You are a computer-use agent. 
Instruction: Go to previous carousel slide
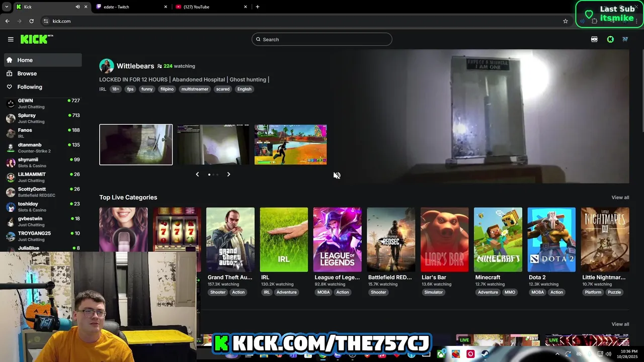[x=197, y=174]
